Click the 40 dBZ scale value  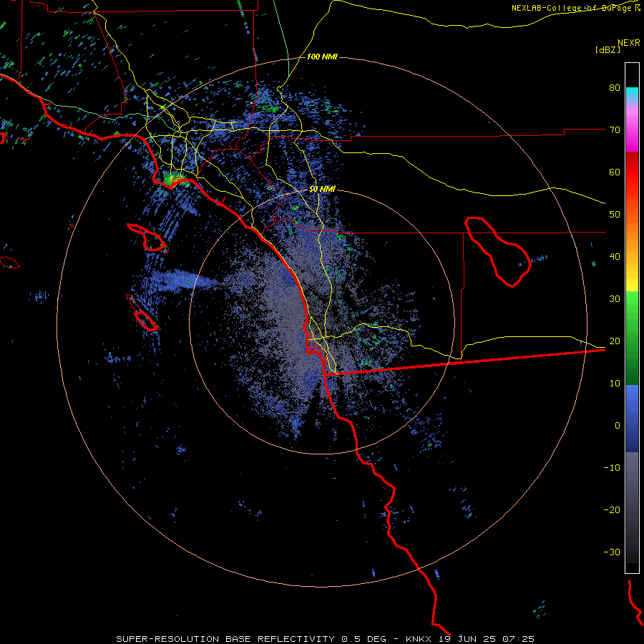pos(615,257)
